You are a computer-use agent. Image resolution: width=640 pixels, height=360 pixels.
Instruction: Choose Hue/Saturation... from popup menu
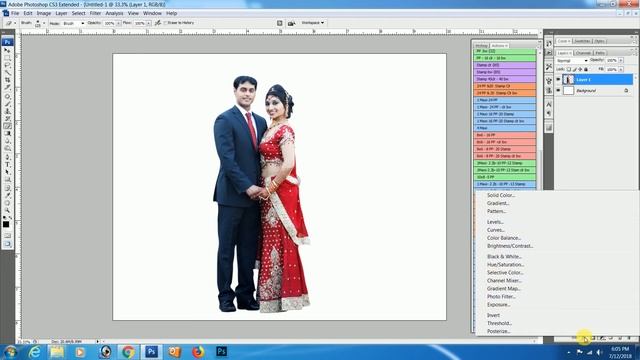tap(505, 264)
